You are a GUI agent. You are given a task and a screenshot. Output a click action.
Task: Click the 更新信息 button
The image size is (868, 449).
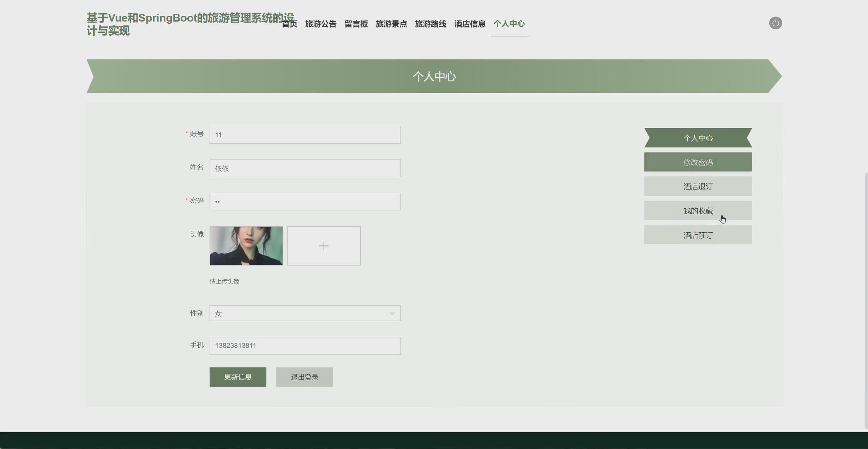(x=237, y=377)
